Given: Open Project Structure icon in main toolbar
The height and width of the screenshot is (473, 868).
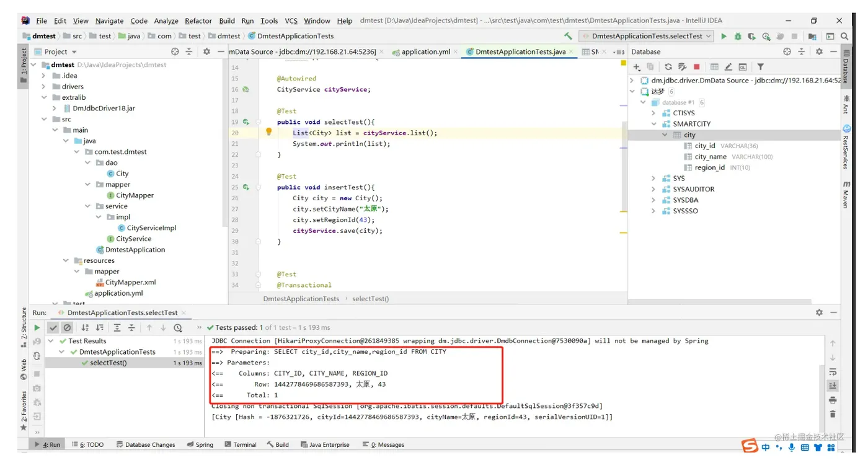Looking at the screenshot, I should click(813, 37).
